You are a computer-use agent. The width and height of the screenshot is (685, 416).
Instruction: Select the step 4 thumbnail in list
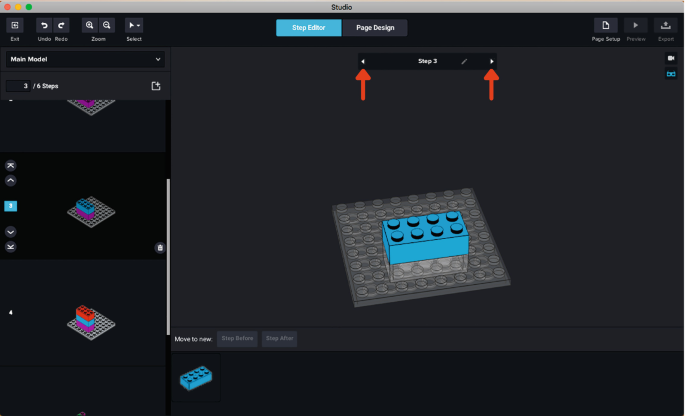coord(84,313)
